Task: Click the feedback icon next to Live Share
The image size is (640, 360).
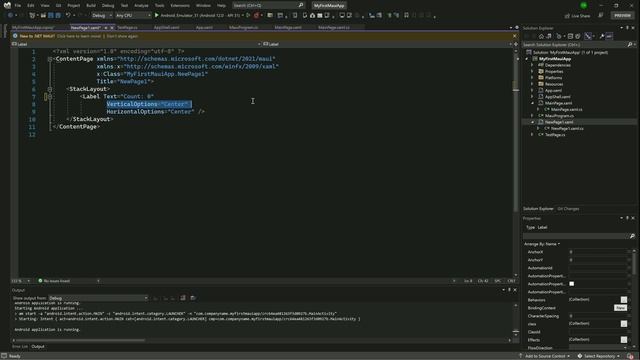Action: click(600, 16)
